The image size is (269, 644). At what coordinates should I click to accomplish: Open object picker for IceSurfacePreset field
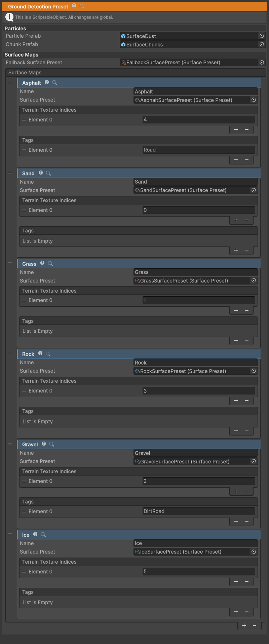pyautogui.click(x=254, y=552)
